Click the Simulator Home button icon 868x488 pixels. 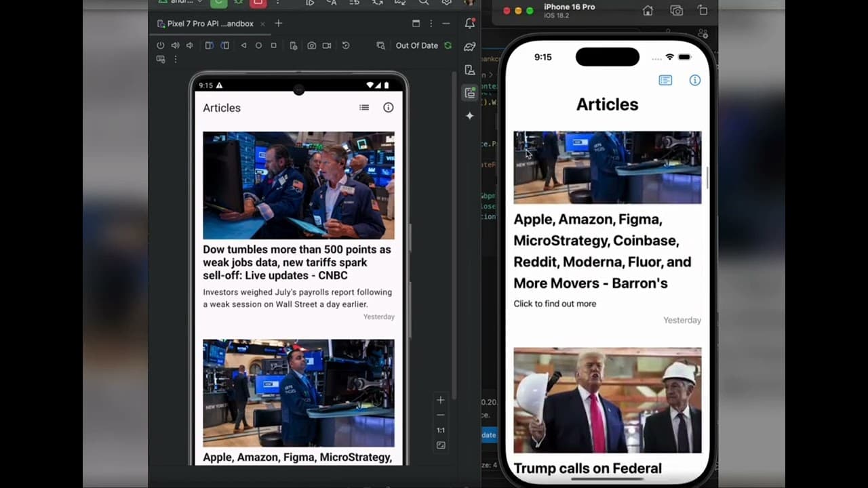[648, 10]
